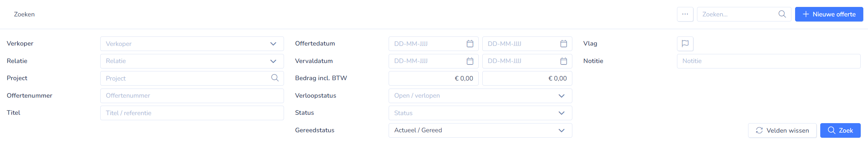868x145 pixels.
Task: Open the Vervaldatum end date calendar icon
Action: 564,61
